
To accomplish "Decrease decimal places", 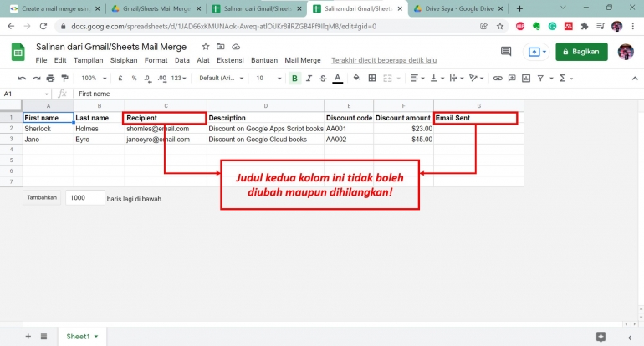I will click(x=147, y=78).
